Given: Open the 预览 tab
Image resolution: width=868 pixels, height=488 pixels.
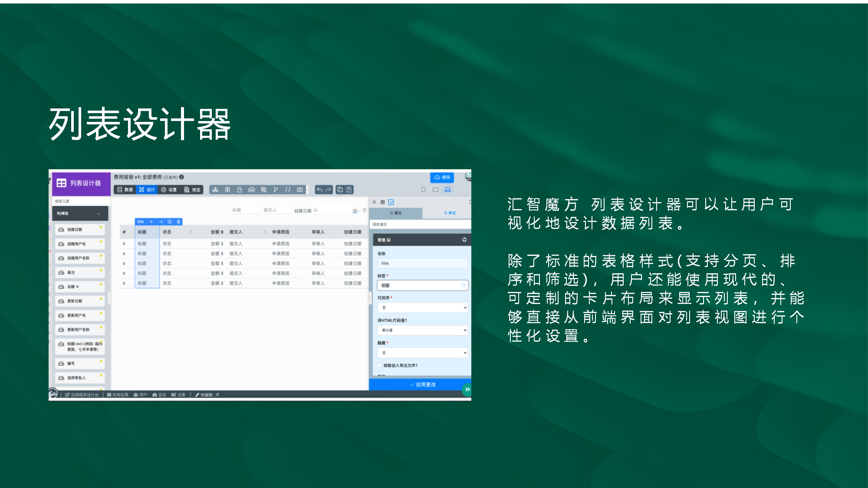Looking at the screenshot, I should coord(192,190).
